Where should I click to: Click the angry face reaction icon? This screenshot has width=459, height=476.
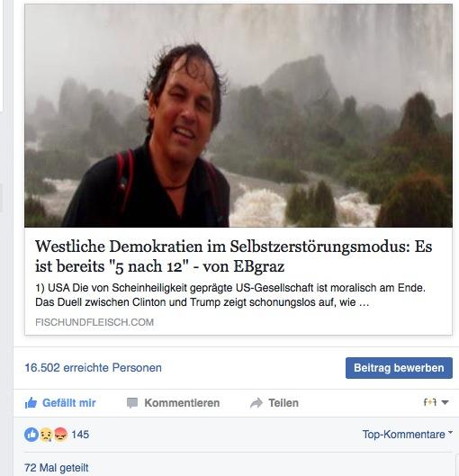60,435
